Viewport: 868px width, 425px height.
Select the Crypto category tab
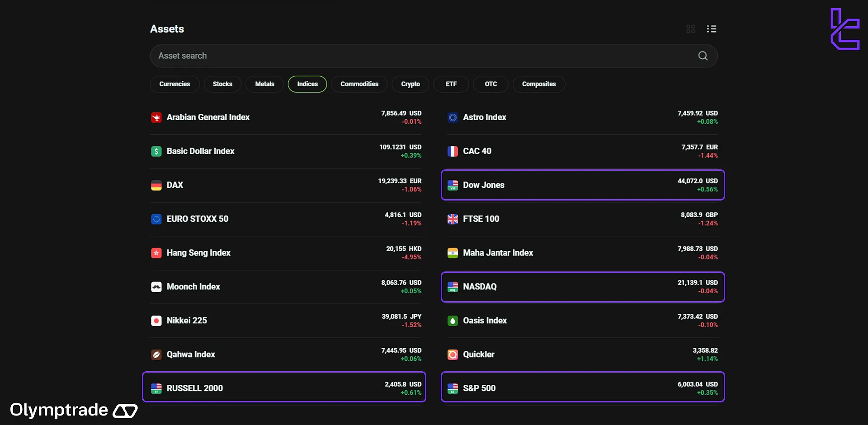pyautogui.click(x=410, y=84)
